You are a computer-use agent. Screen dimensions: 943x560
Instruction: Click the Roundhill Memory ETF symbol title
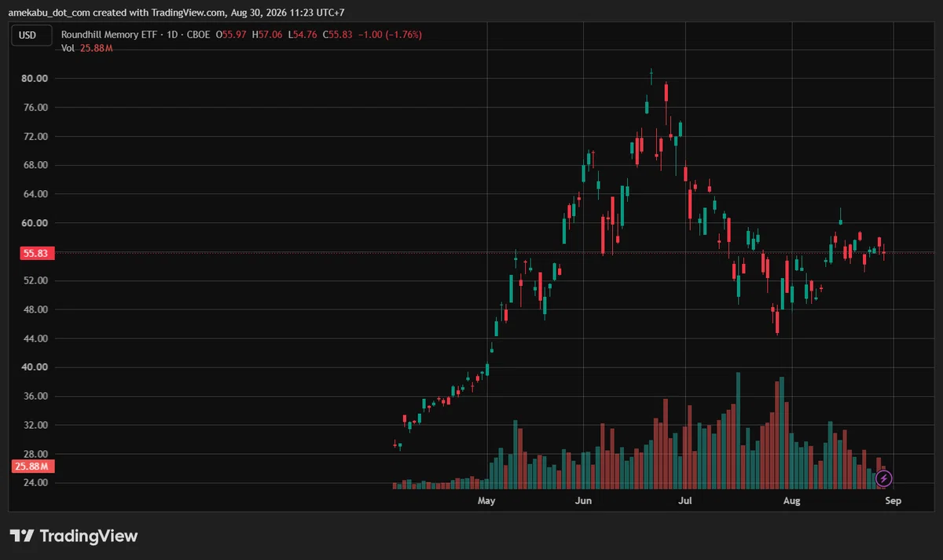[108, 35]
